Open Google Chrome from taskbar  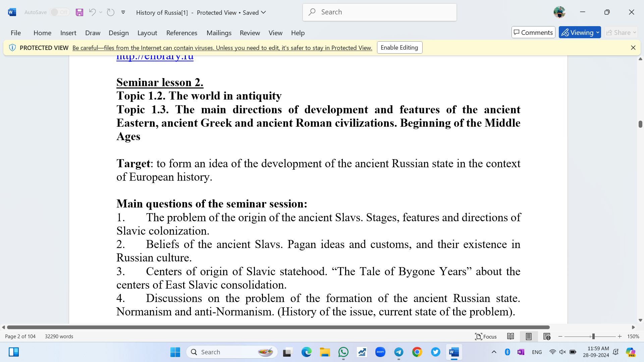tap(417, 352)
